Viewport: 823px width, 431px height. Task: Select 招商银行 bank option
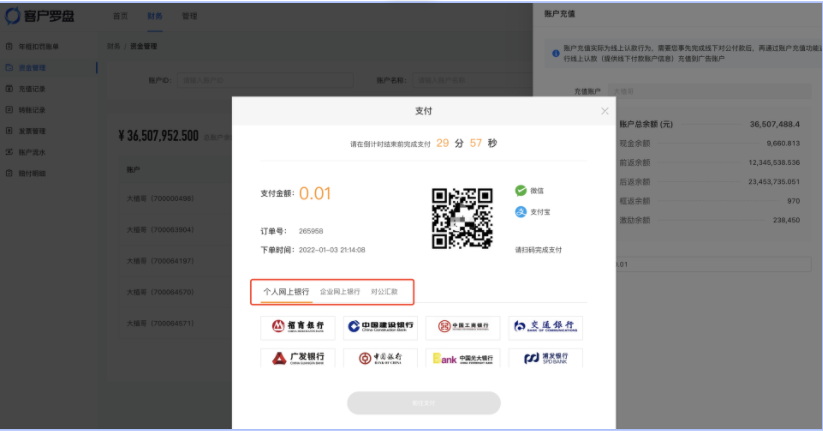[x=298, y=327]
